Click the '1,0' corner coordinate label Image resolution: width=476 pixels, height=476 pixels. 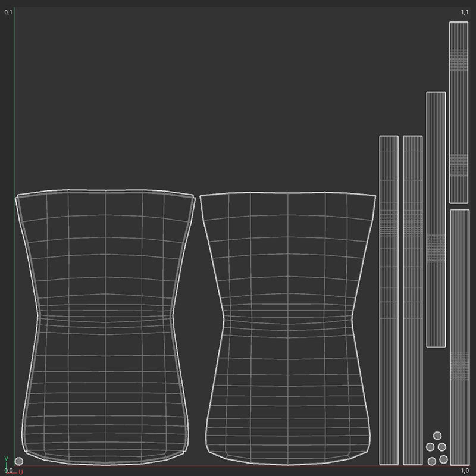pyautogui.click(x=465, y=471)
